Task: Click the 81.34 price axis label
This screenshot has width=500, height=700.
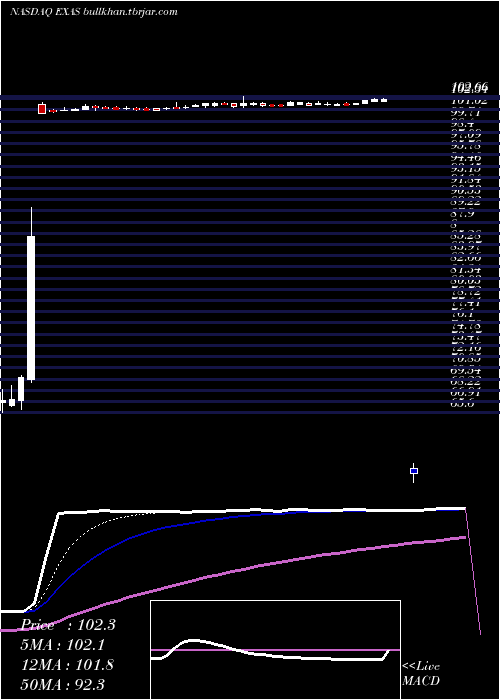Action: [x=466, y=270]
